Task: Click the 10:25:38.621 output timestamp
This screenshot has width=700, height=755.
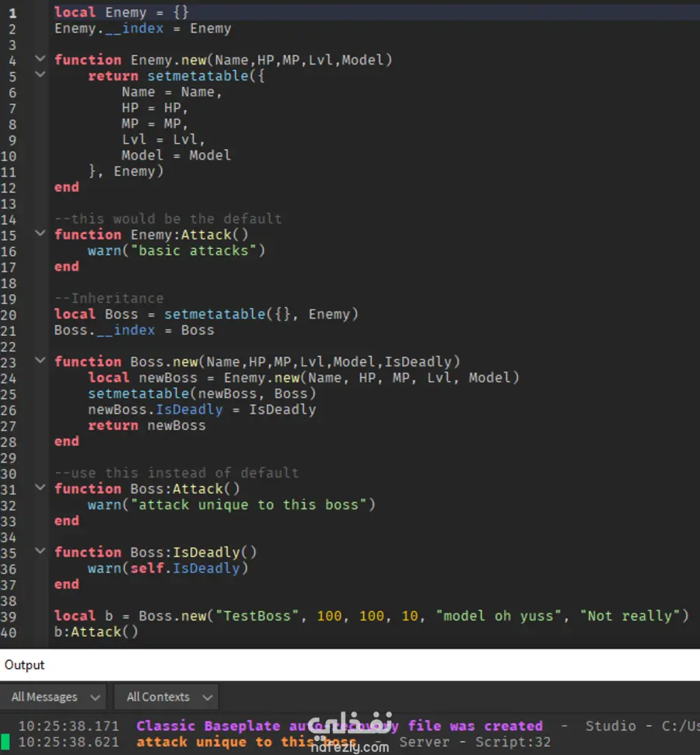Action: [x=68, y=742]
